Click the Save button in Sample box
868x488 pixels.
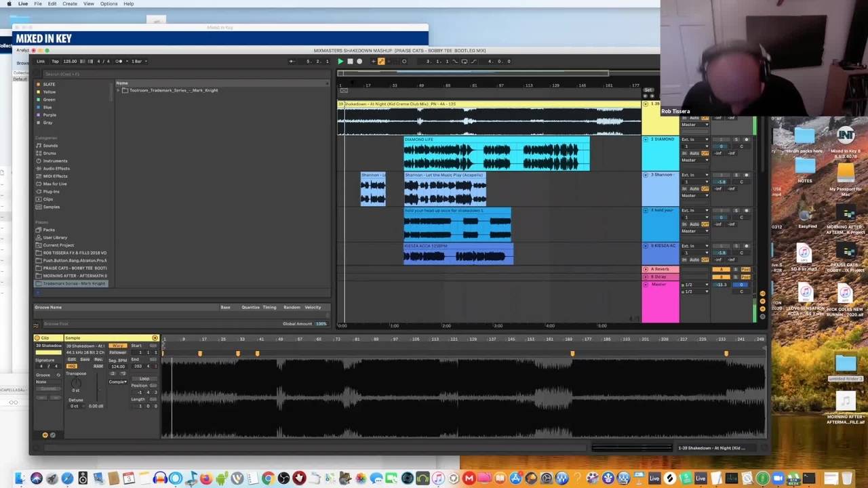[x=85, y=359]
